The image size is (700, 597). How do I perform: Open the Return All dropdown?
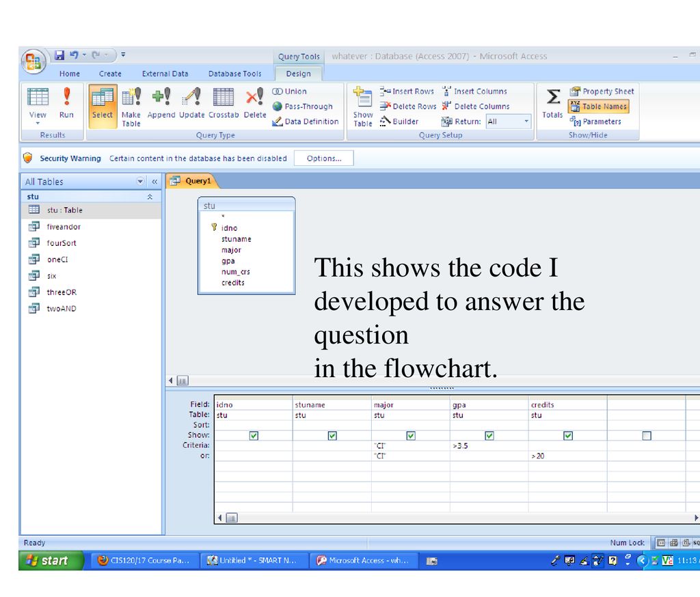click(x=526, y=122)
